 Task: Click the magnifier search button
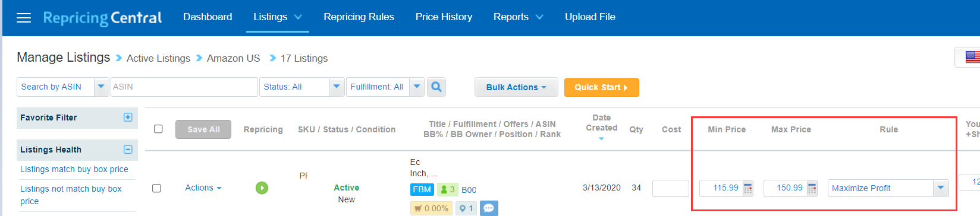(x=436, y=87)
